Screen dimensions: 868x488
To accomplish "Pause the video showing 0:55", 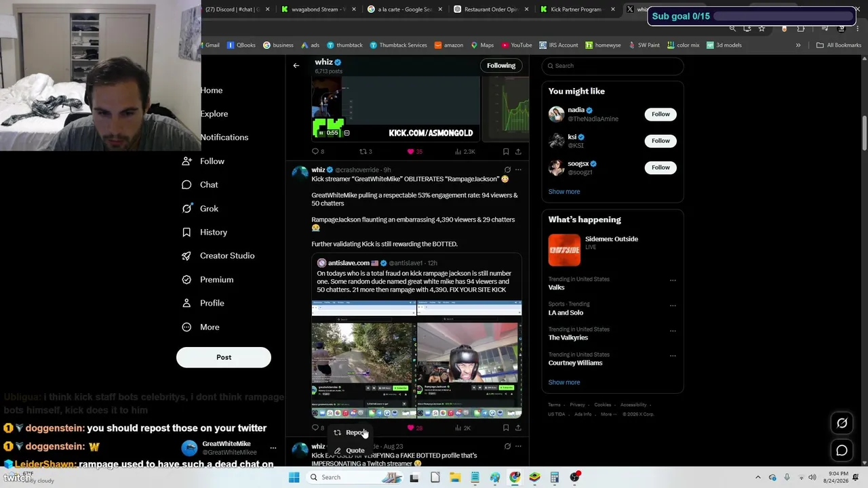I will [321, 133].
